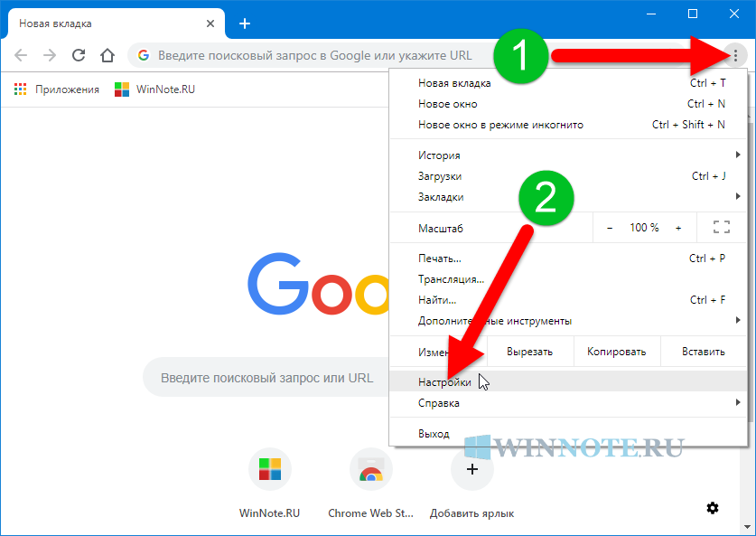Expand the История submenu
This screenshot has width=756, height=536.
tap(569, 155)
